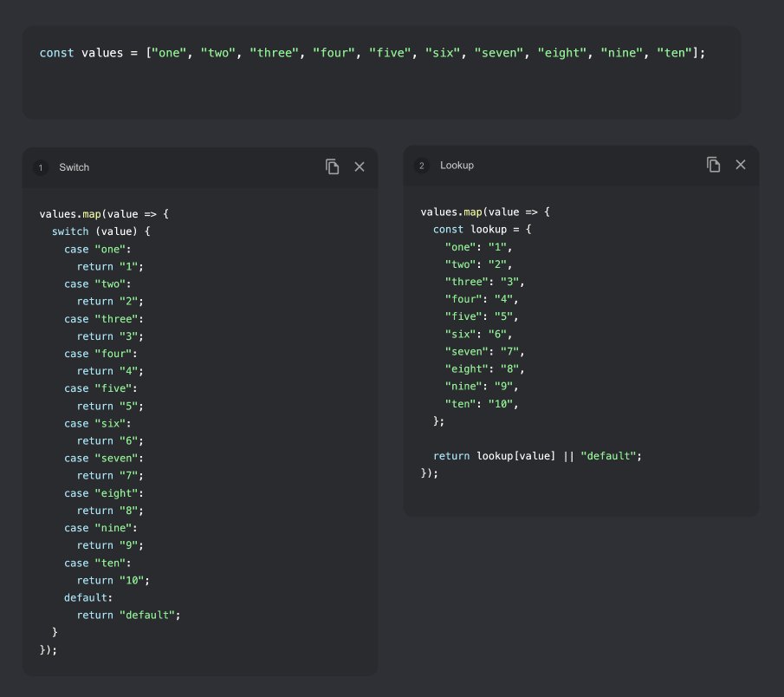Copy the Lookup test case code
Screen dimensions: 784x697
714,164
